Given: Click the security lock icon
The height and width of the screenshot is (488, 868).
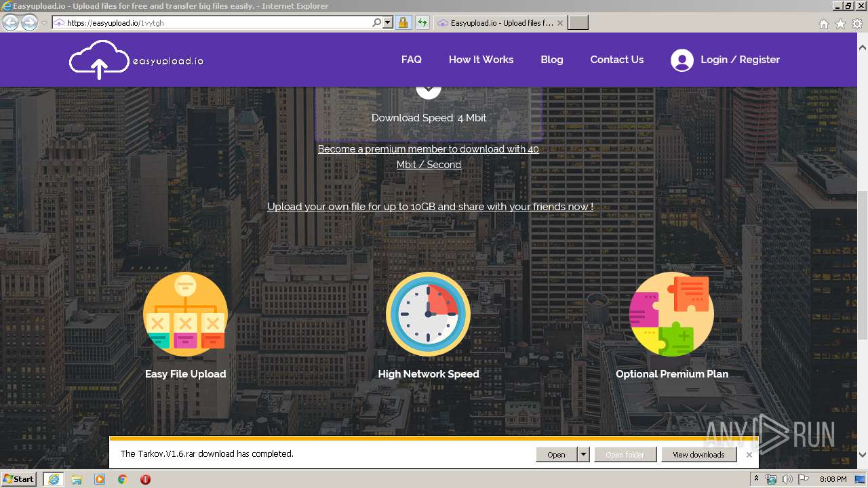Looking at the screenshot, I should [403, 23].
